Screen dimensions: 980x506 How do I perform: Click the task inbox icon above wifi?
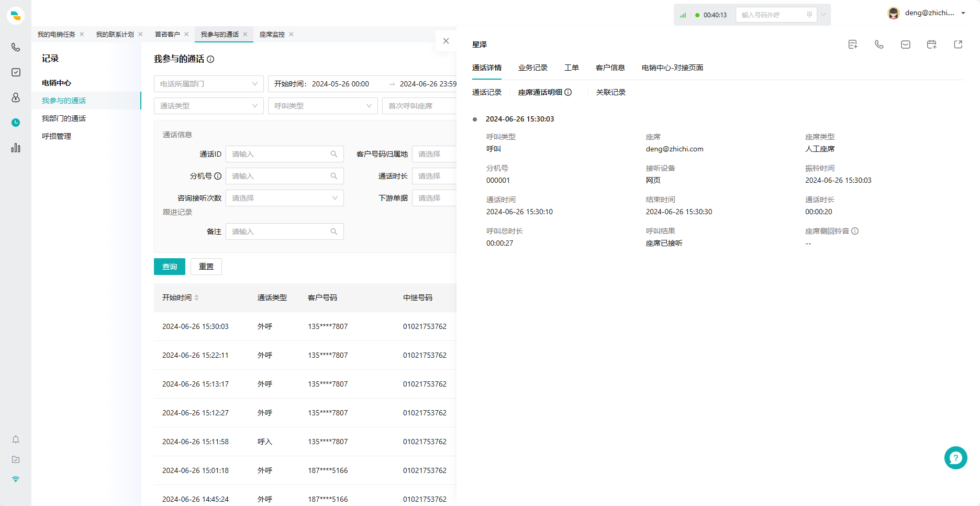16,459
